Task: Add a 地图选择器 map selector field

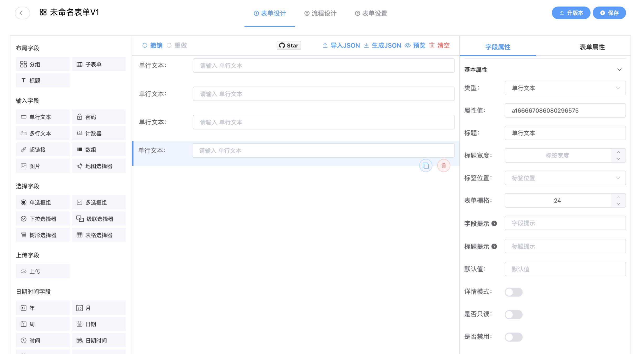Action: (x=99, y=166)
